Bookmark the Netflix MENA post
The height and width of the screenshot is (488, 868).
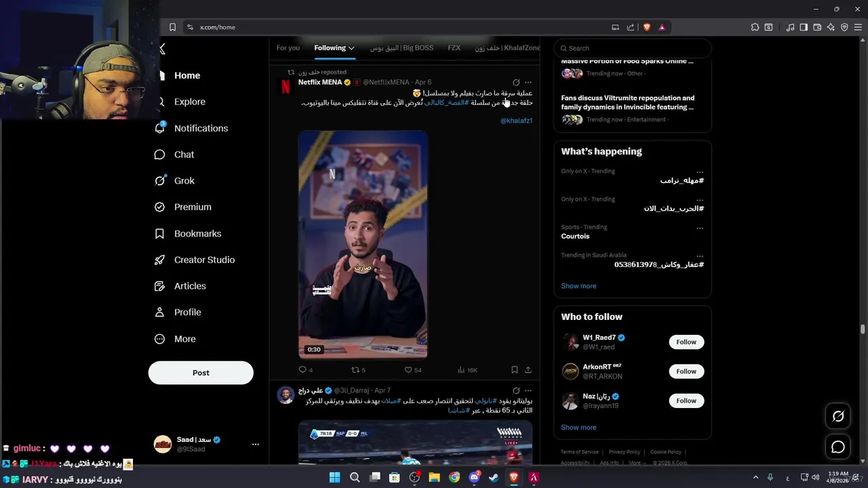pyautogui.click(x=515, y=369)
